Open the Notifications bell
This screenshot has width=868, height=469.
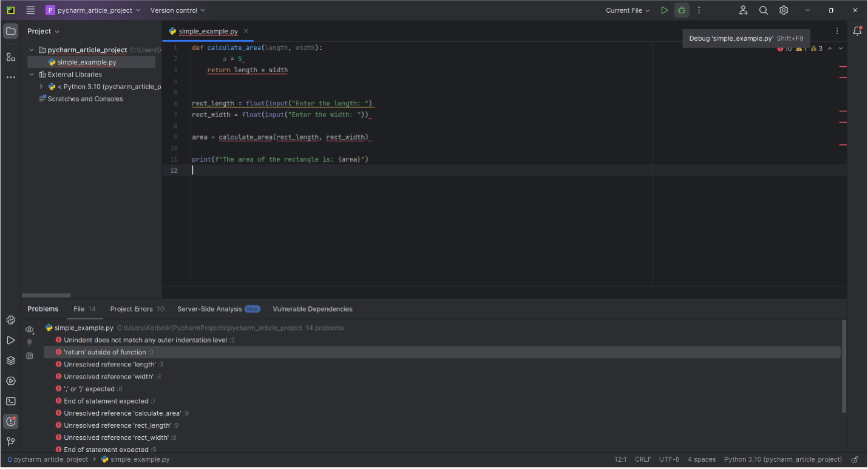(857, 31)
